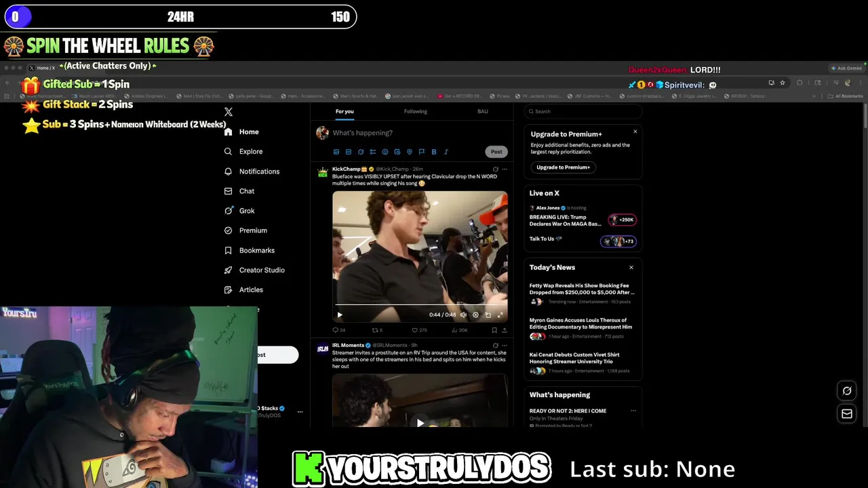Mute the KickChamp video volume

pos(463,314)
